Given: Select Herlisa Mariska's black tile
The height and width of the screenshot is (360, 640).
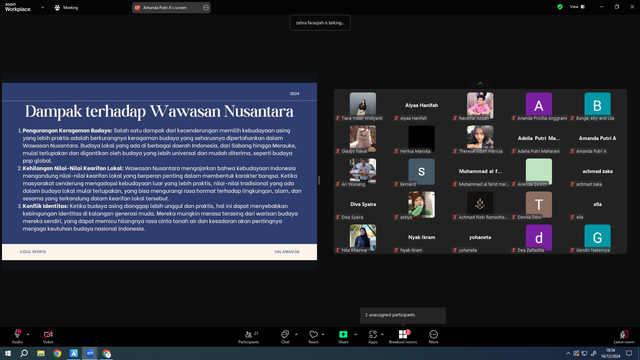Looking at the screenshot, I should pos(421,139).
